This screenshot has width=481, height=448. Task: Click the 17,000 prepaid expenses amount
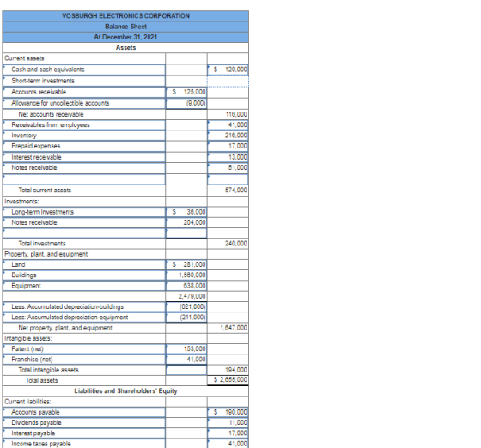pyautogui.click(x=228, y=146)
